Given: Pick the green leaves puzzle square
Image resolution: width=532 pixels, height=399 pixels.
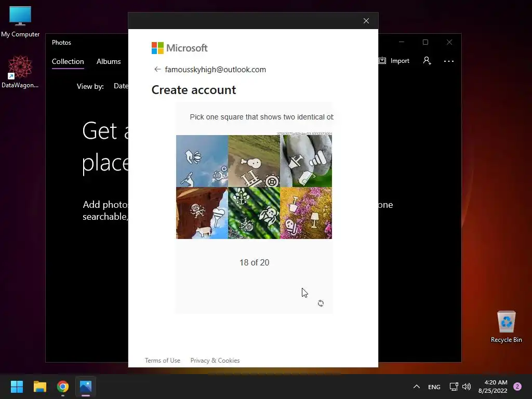Looking at the screenshot, I should [254, 213].
